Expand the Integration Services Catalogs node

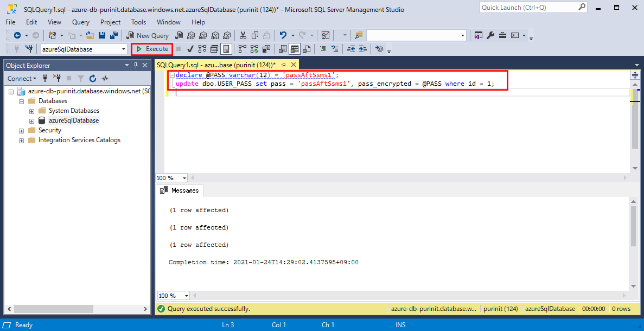tap(21, 141)
